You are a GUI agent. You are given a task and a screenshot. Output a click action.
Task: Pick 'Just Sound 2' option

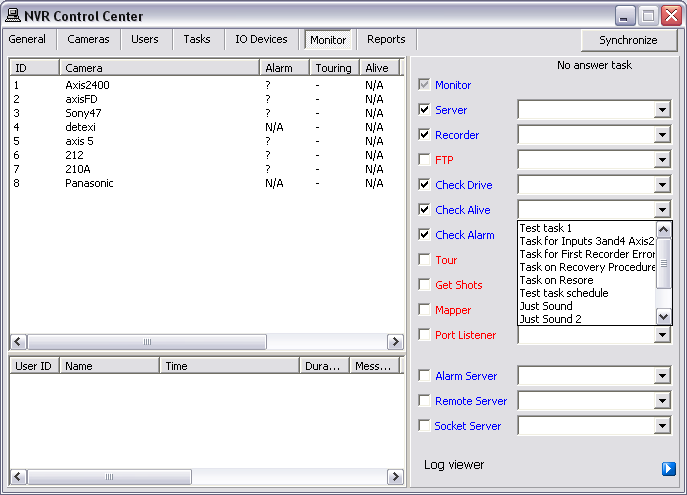point(587,319)
